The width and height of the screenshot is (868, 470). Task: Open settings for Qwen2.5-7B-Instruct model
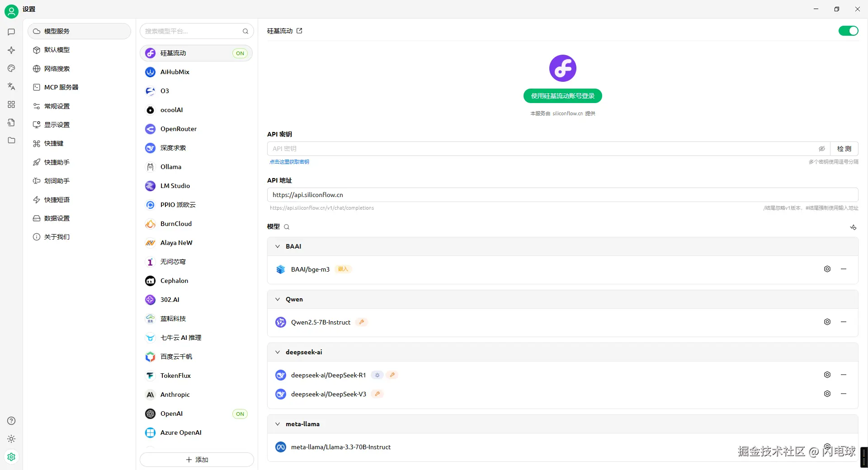click(827, 322)
